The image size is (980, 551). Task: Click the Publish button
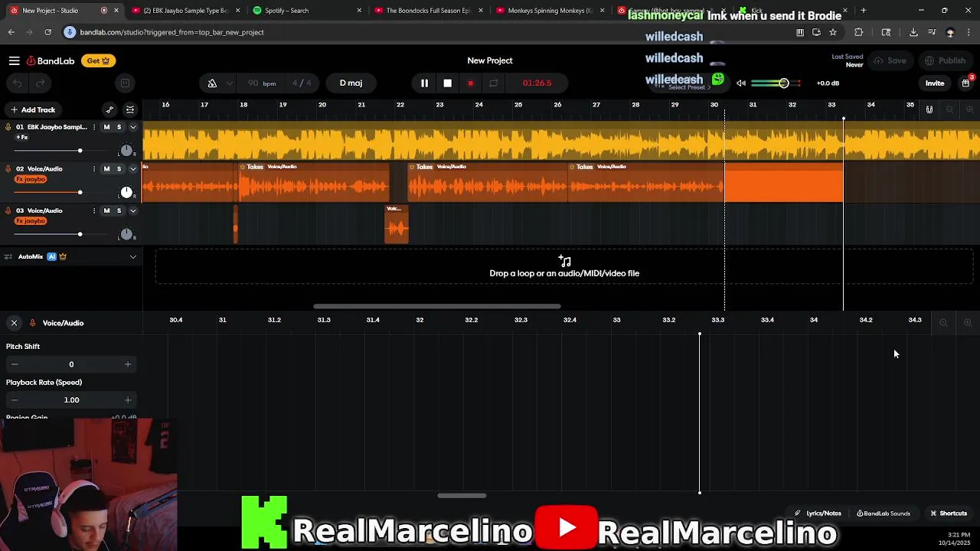(946, 60)
